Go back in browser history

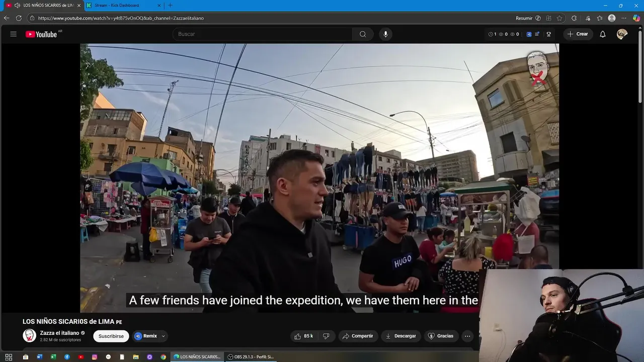[7, 18]
